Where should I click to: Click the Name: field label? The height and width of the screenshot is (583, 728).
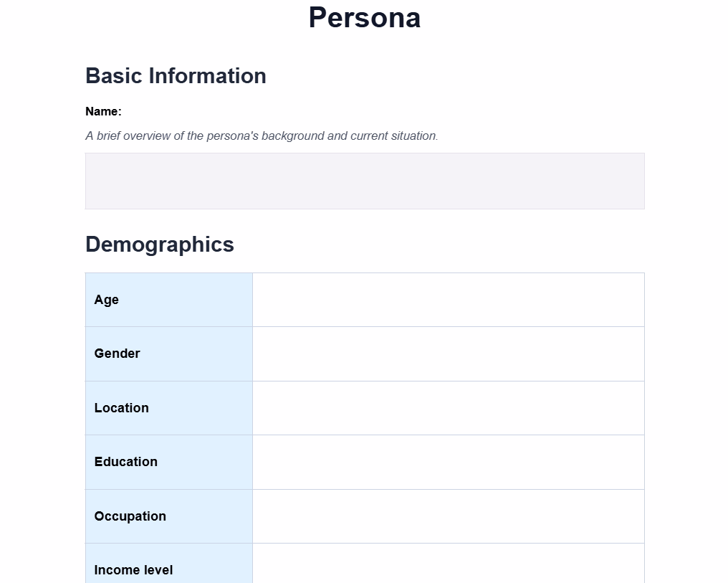[x=103, y=111]
